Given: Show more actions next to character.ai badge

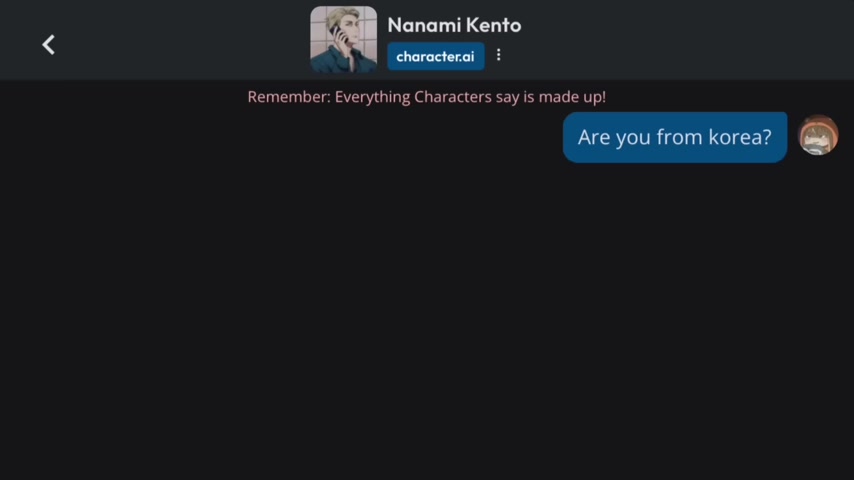Looking at the screenshot, I should click(498, 55).
